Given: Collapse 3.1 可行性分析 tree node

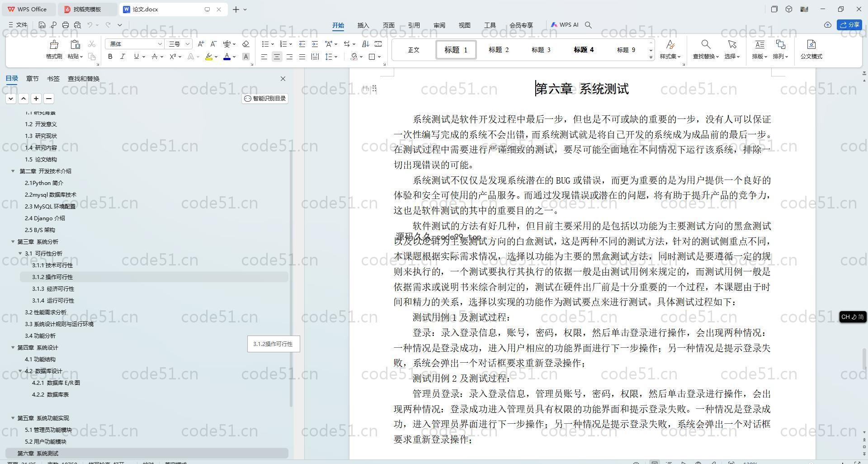Looking at the screenshot, I should pyautogui.click(x=20, y=253).
